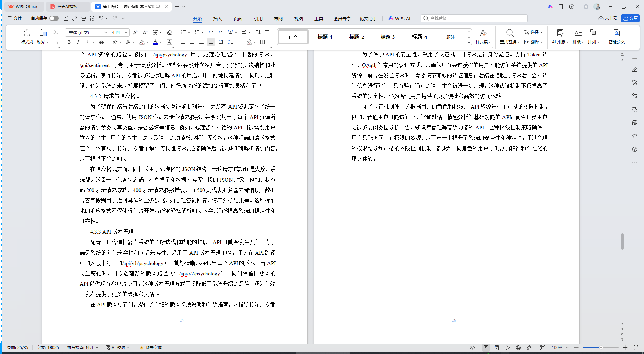Screen dimensions: 644x354
Task: Click the Print Preview icon
Action: [x=92, y=18]
